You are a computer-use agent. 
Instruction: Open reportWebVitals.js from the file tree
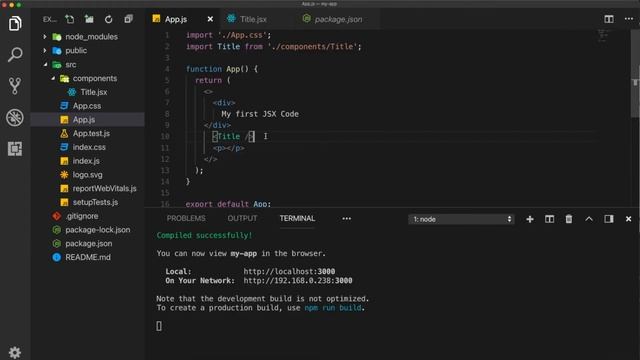tap(87, 189)
